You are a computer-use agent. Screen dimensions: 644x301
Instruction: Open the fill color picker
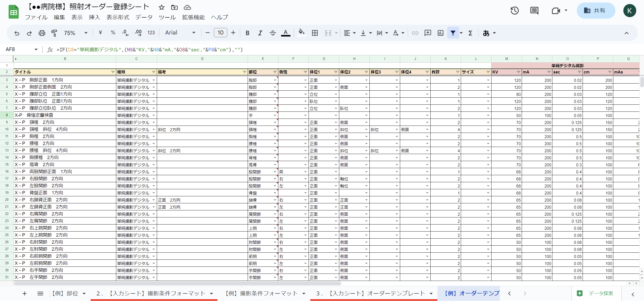[301, 32]
